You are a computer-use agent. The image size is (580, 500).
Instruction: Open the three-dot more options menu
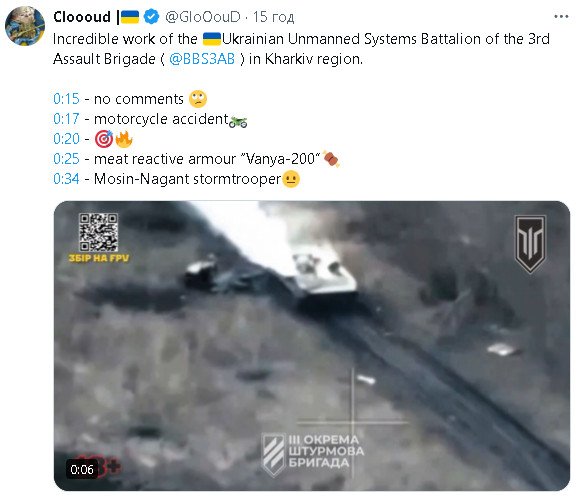561,17
